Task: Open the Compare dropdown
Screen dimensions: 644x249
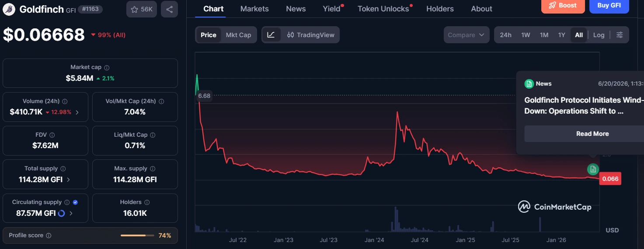Action: tap(466, 35)
